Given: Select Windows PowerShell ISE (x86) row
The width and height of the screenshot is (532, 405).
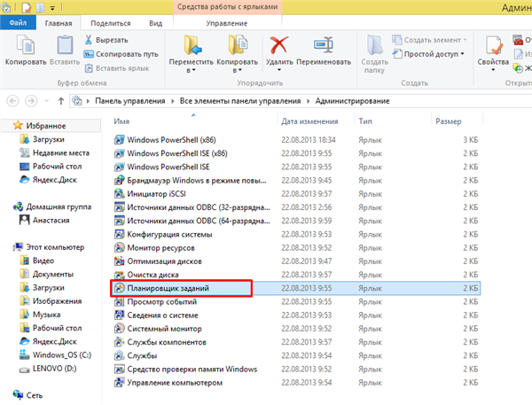Looking at the screenshot, I should click(x=296, y=153).
